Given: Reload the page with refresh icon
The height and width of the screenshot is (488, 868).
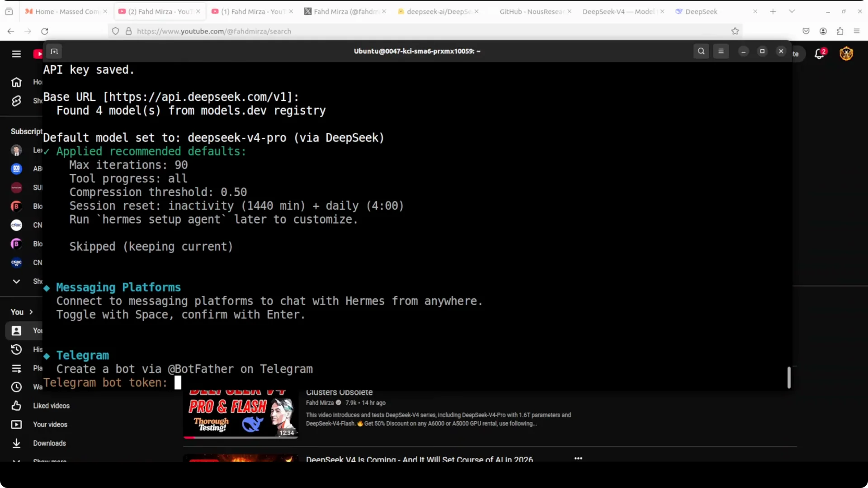Looking at the screenshot, I should point(44,31).
